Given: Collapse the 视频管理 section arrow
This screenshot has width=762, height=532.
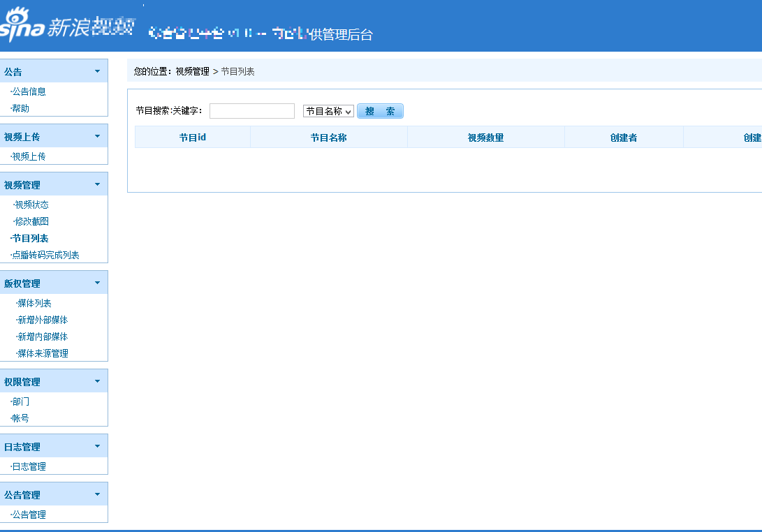Looking at the screenshot, I should tap(97, 184).
